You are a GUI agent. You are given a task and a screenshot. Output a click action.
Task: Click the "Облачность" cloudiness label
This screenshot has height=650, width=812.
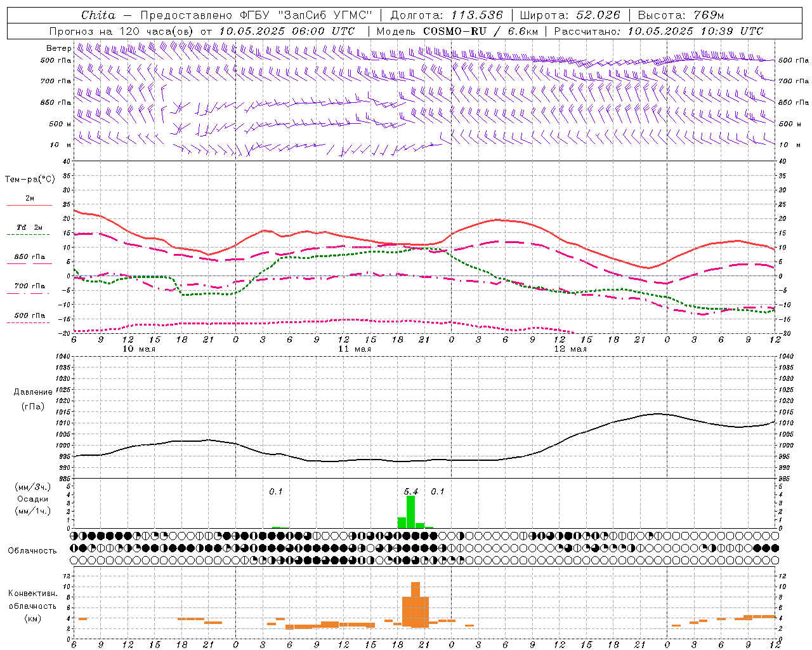click(x=32, y=551)
